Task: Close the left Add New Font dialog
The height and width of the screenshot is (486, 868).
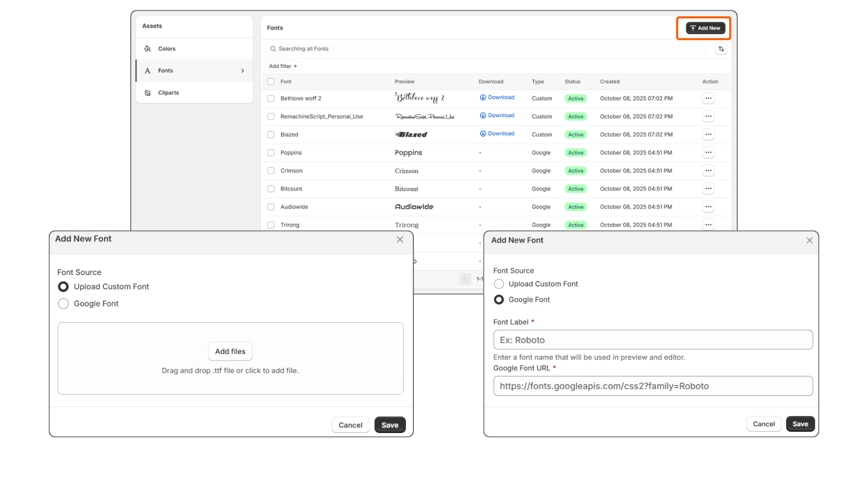Action: [x=400, y=240]
